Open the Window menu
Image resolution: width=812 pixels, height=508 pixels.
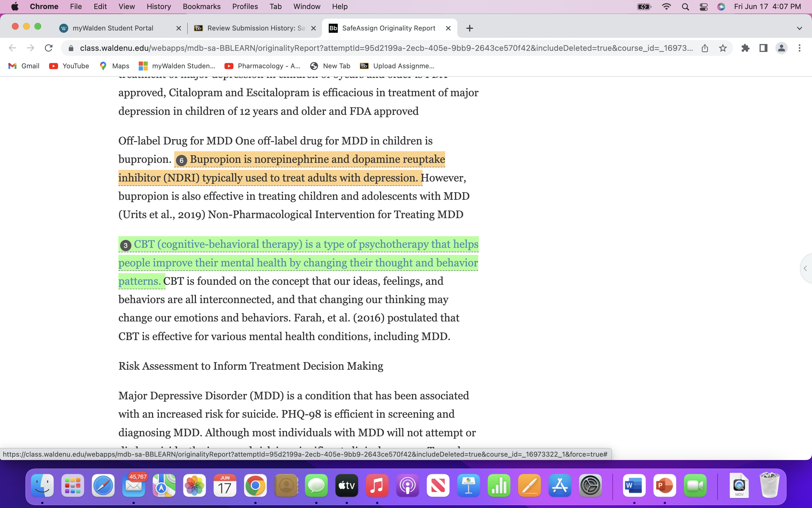[x=307, y=7]
